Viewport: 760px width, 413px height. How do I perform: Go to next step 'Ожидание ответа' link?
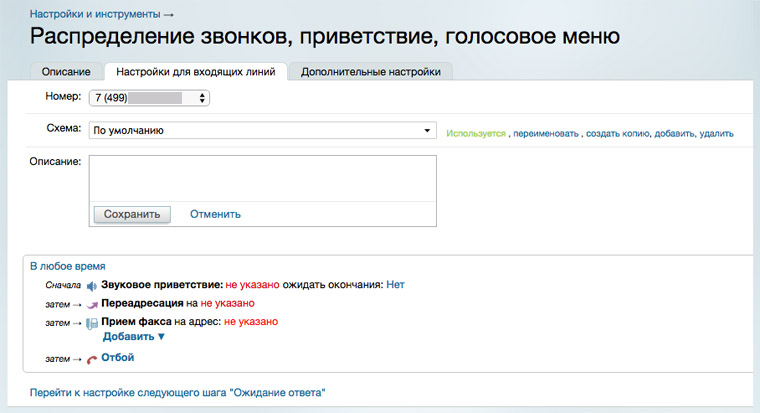[x=178, y=393]
